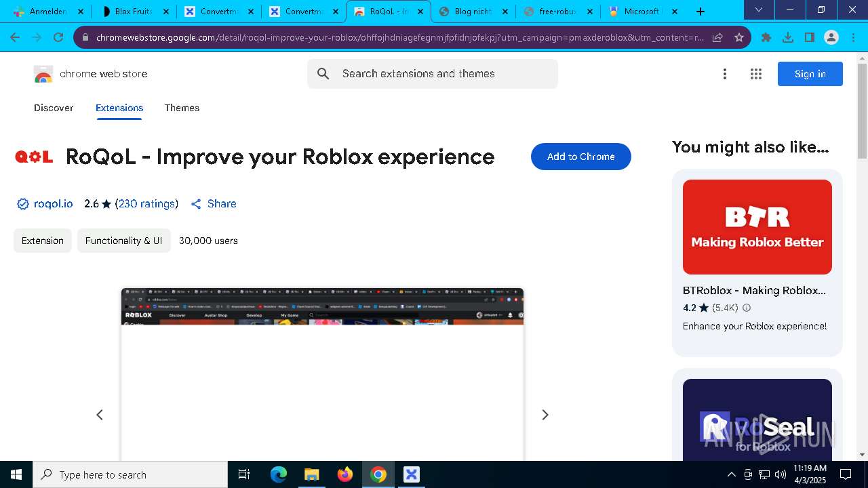Open the Google apps grid
Screen dimensions: 868x488
756,74
